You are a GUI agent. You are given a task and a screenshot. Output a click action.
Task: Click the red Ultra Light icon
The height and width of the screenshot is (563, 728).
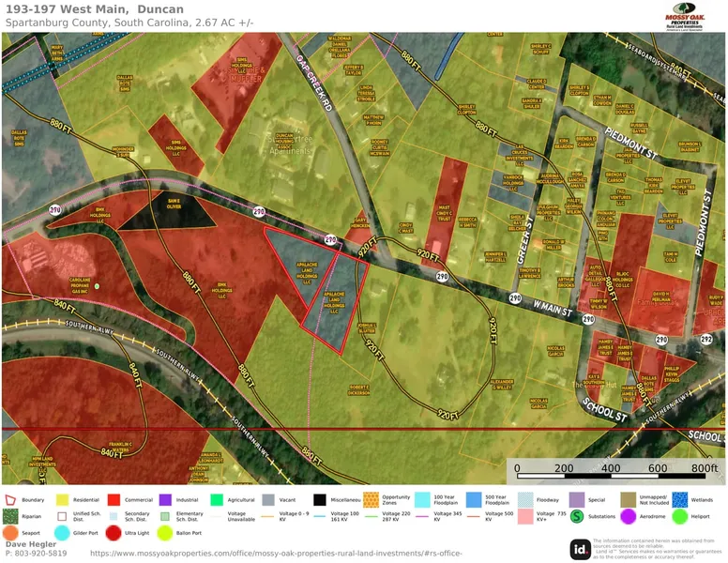pos(114,533)
